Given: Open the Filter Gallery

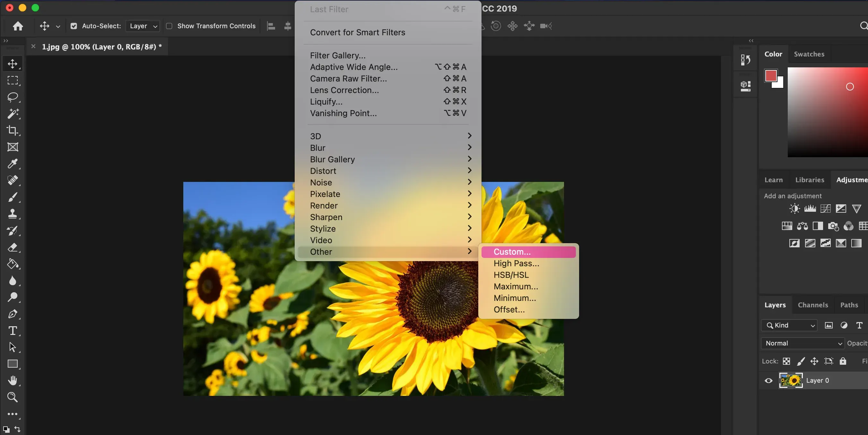Looking at the screenshot, I should 337,55.
